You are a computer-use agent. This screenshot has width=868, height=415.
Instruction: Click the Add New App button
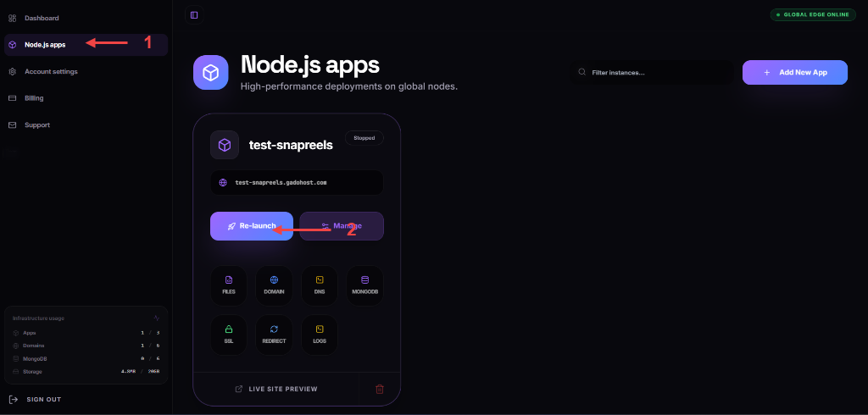tap(795, 73)
